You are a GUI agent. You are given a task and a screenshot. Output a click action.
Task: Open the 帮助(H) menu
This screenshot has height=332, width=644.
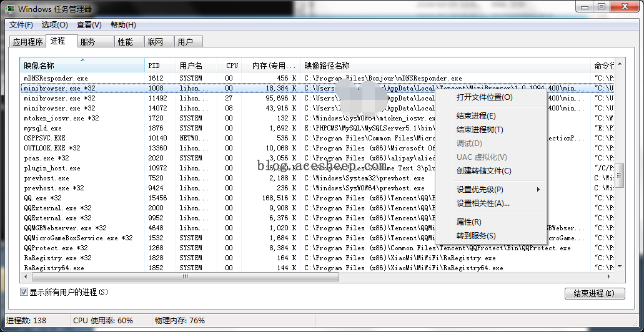pyautogui.click(x=123, y=25)
